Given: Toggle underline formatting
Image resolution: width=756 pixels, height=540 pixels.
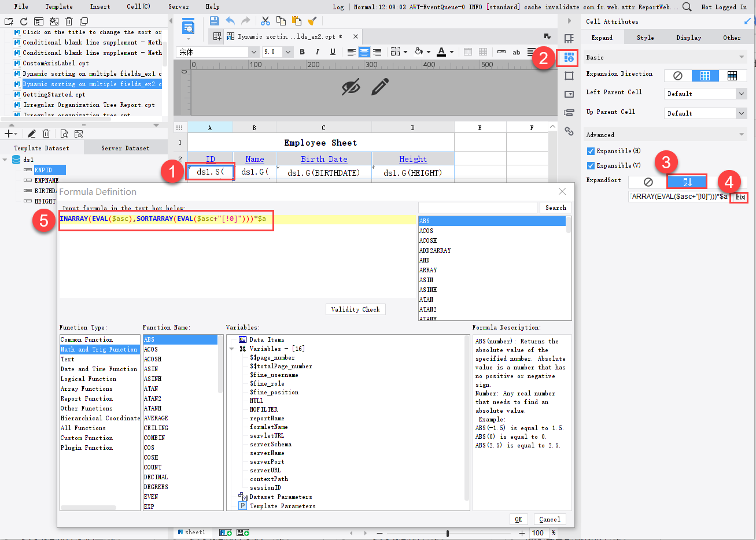Looking at the screenshot, I should [333, 52].
